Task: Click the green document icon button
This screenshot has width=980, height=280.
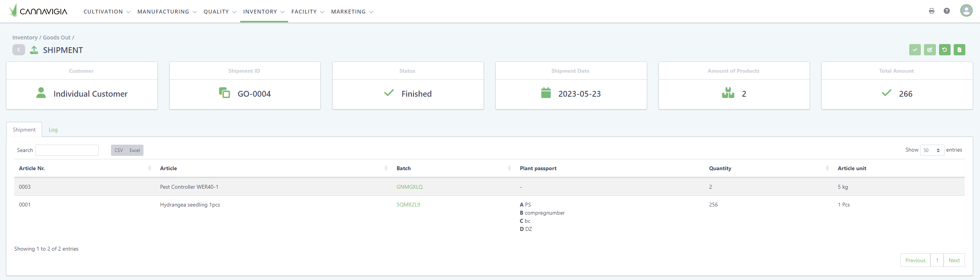Action: point(959,50)
